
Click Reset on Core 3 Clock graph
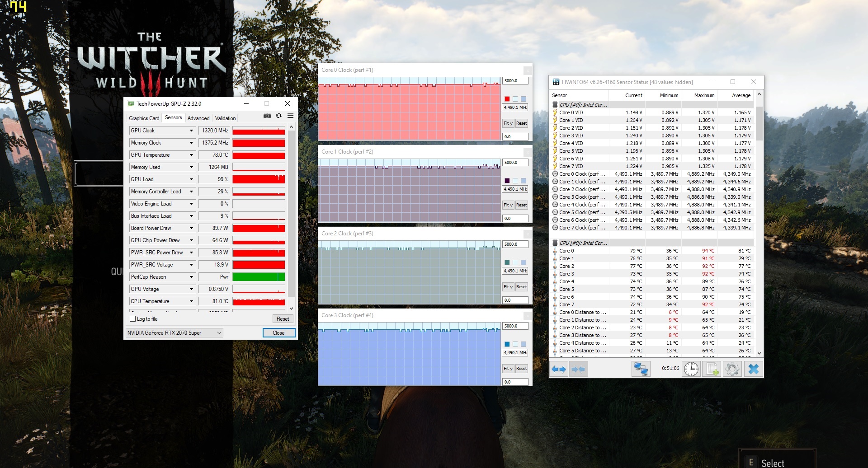pyautogui.click(x=521, y=369)
